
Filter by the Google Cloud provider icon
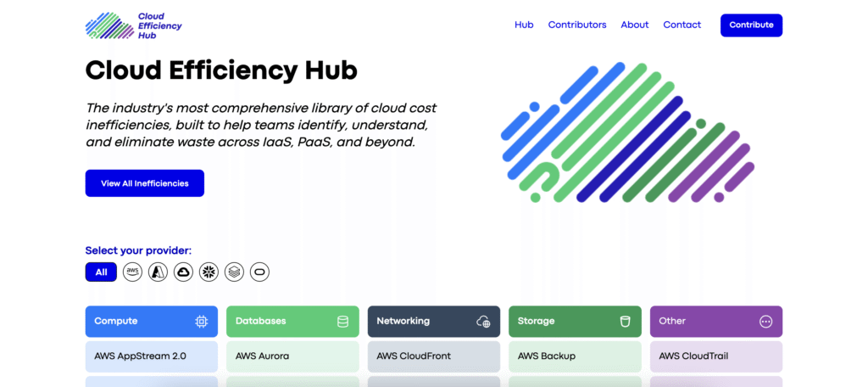[183, 272]
